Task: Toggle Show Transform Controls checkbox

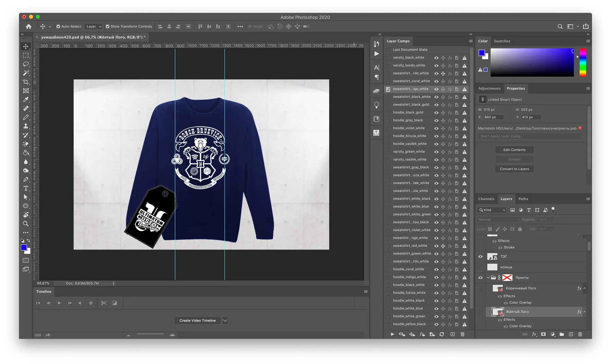Action: coord(107,26)
